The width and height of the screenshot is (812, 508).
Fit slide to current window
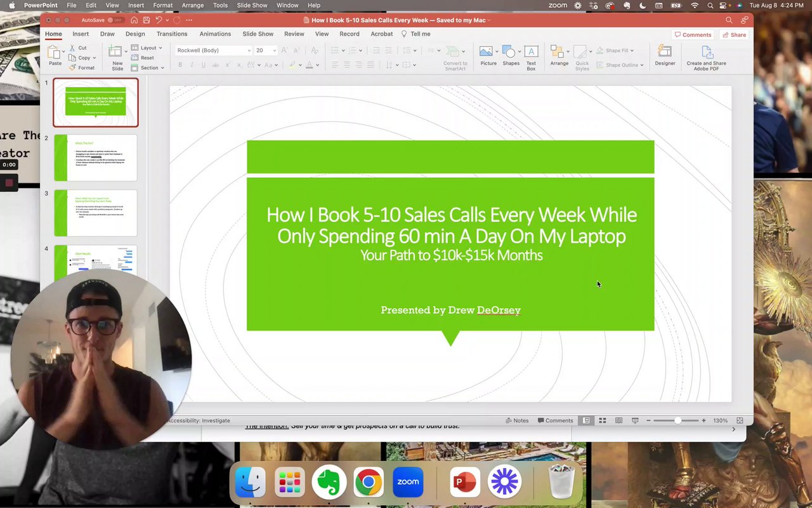[x=740, y=420]
